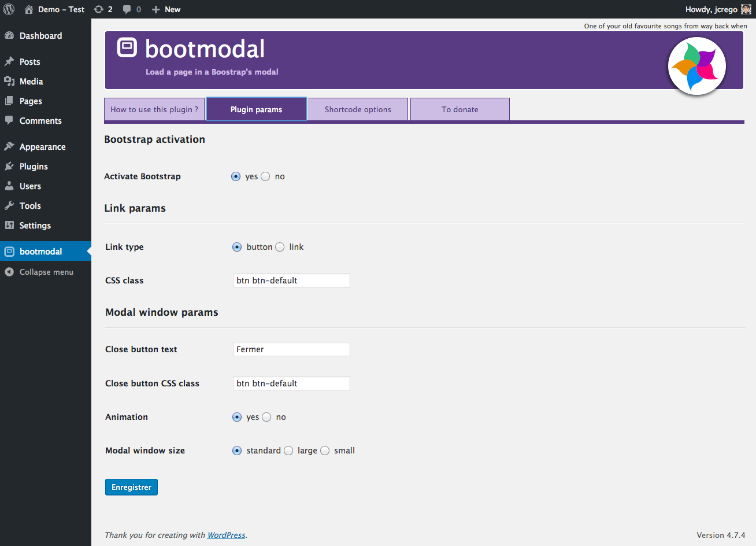Click the Appearance paintbrush icon

coord(9,147)
